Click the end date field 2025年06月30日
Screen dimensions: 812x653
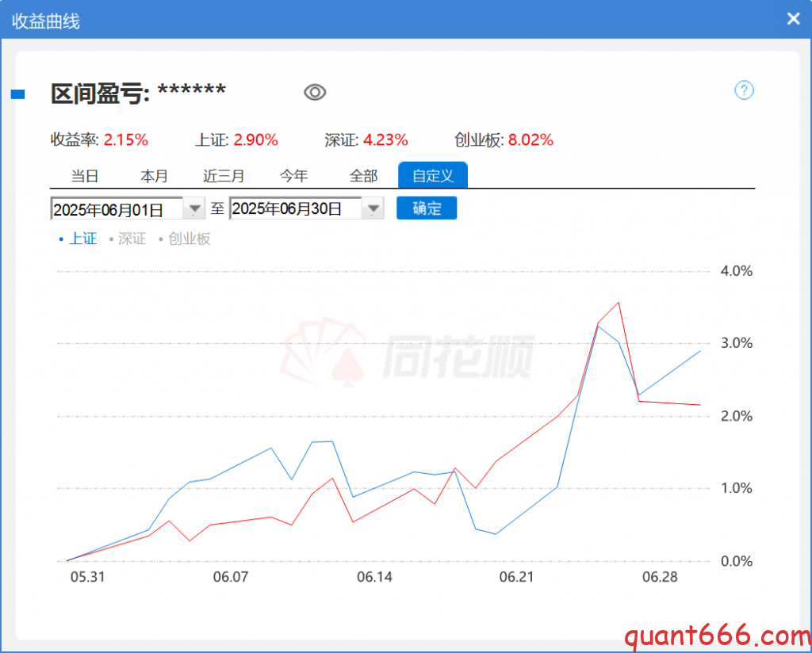pos(295,209)
